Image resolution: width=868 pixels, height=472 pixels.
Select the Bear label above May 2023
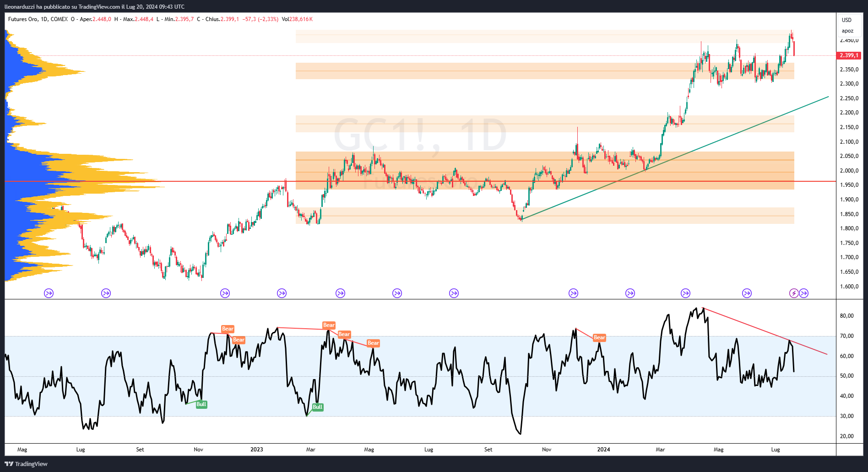point(373,343)
